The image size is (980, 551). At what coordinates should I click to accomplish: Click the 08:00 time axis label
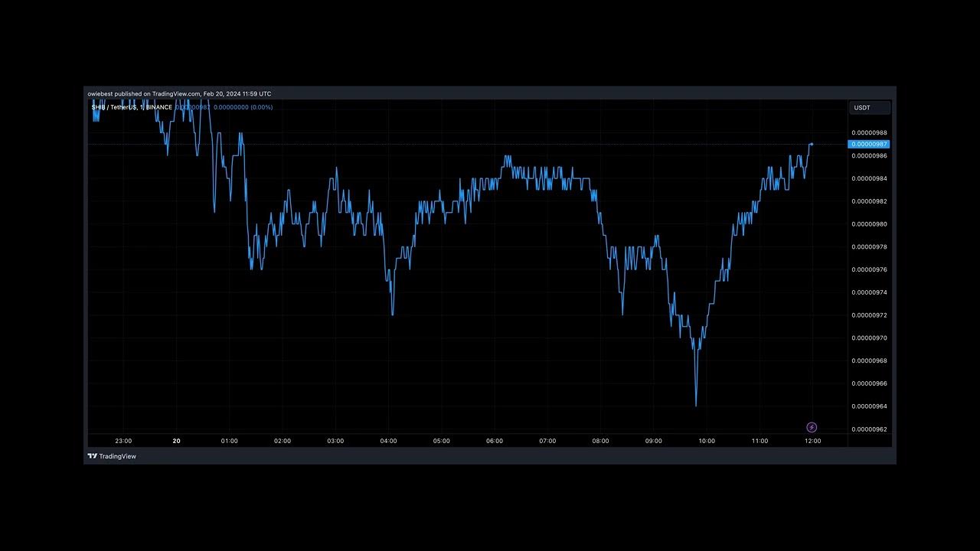601,441
